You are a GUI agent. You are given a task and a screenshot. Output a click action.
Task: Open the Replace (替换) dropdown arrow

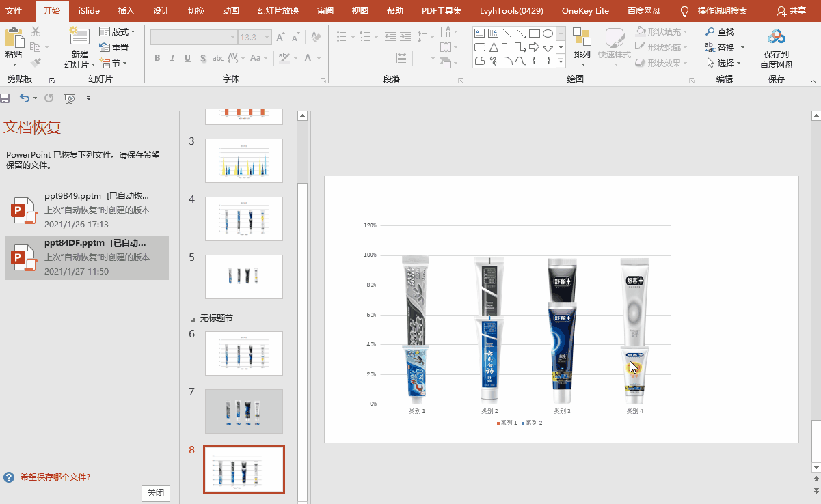pyautogui.click(x=742, y=48)
